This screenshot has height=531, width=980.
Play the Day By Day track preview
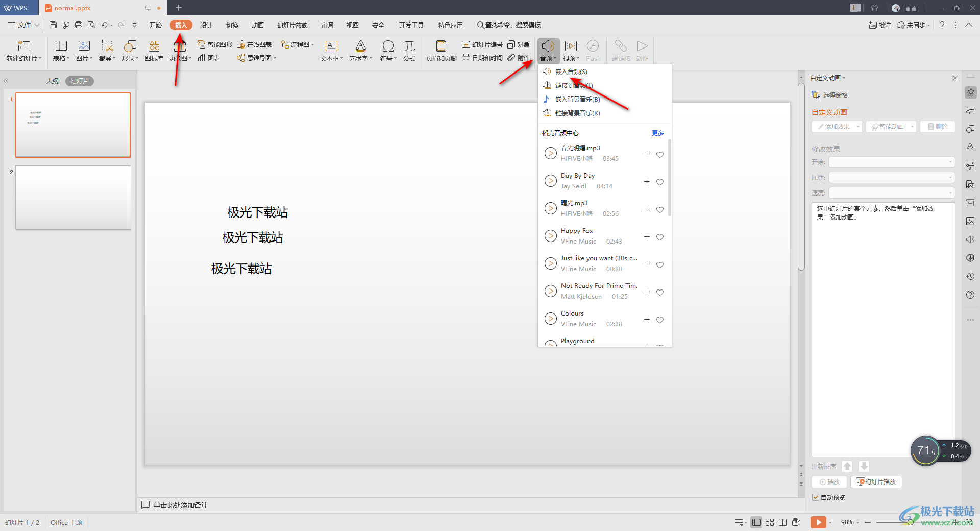(x=550, y=181)
